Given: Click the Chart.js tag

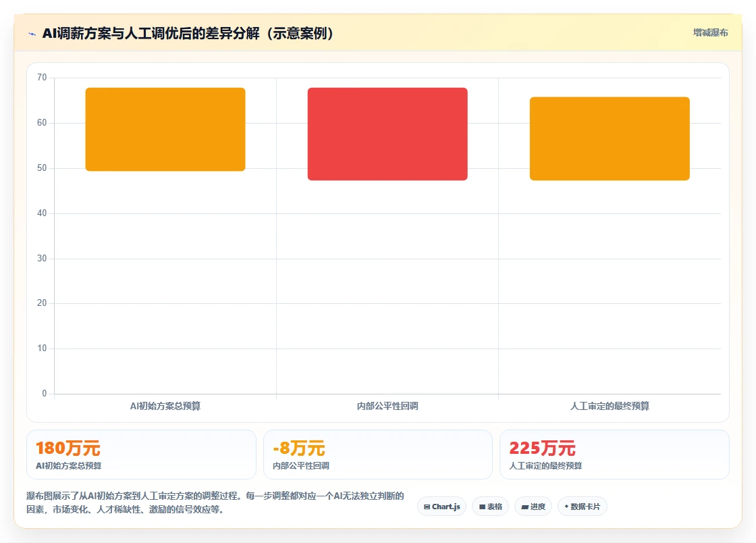Looking at the screenshot, I should [441, 507].
